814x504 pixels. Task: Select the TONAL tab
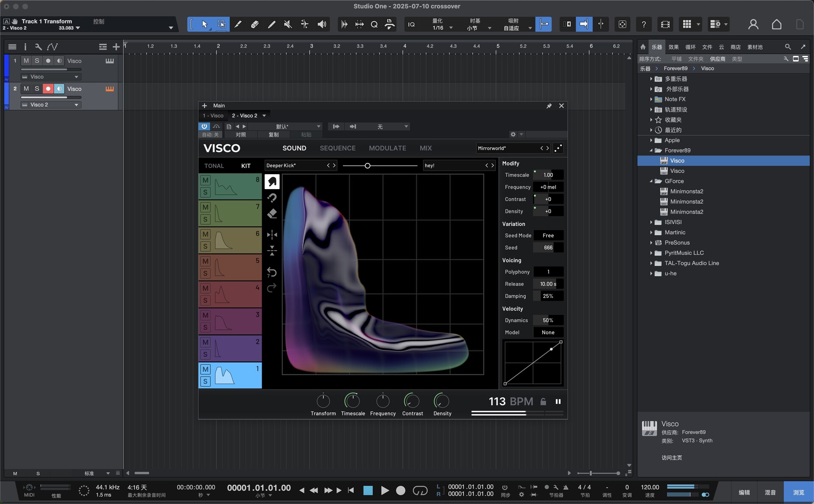pyautogui.click(x=214, y=166)
